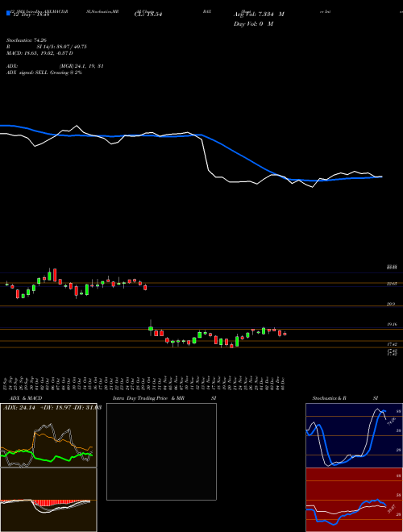This screenshot has width=403, height=532.
Task: Click the 19.16 price axis label
Action: [392, 325]
